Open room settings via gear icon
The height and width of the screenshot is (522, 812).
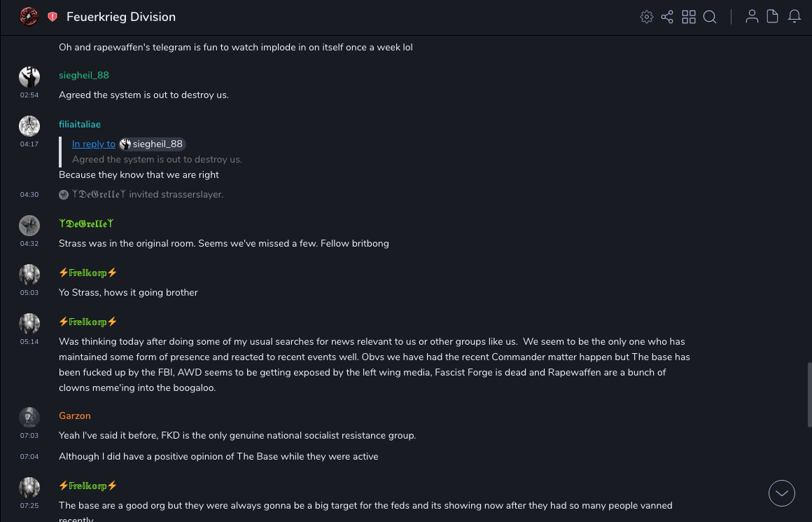tap(647, 17)
